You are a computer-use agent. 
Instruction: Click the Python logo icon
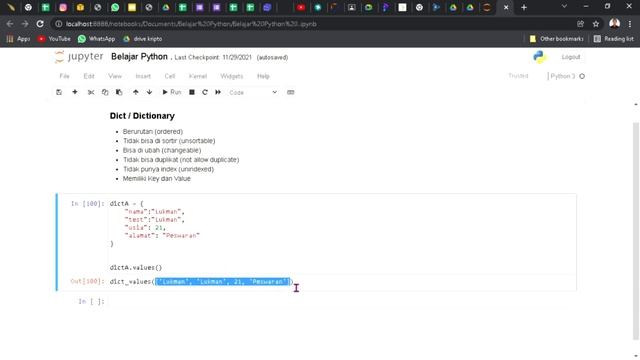click(x=540, y=57)
